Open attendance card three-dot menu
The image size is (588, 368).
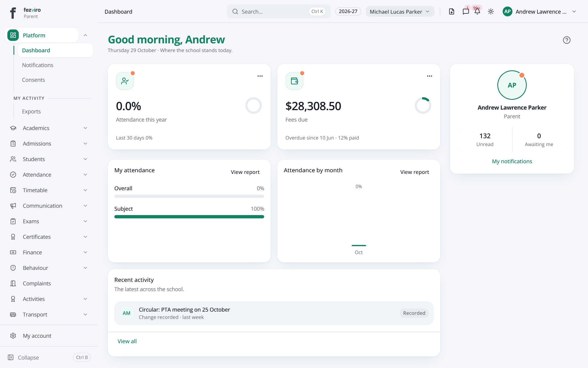coord(260,76)
